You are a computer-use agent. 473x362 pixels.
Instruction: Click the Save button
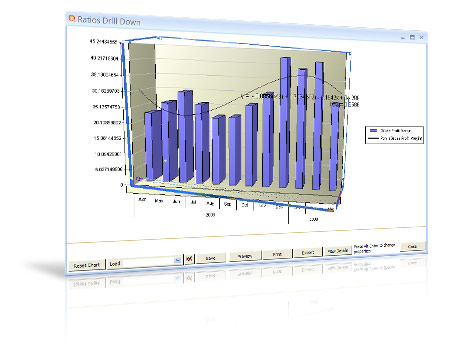pos(211,258)
